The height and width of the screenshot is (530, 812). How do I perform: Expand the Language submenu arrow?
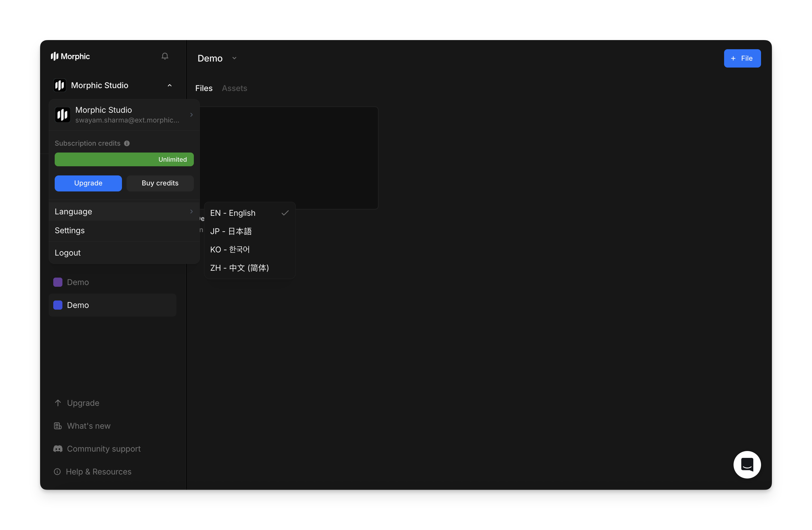click(191, 211)
